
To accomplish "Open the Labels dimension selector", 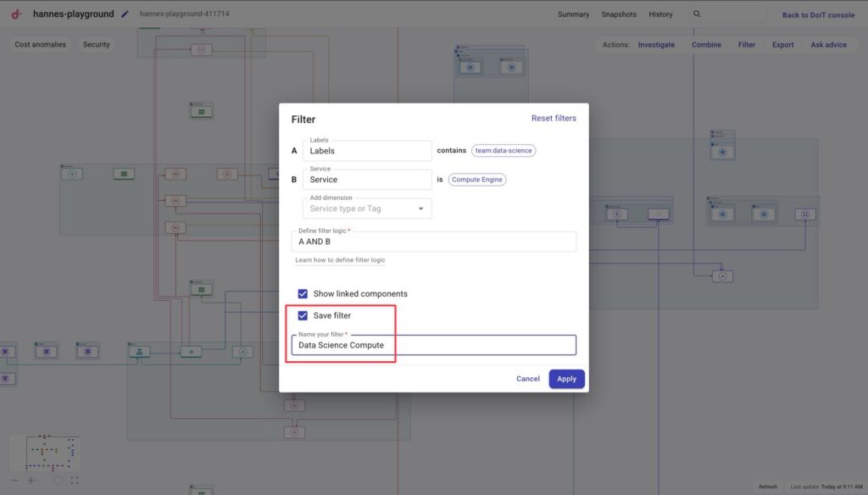I will click(367, 151).
